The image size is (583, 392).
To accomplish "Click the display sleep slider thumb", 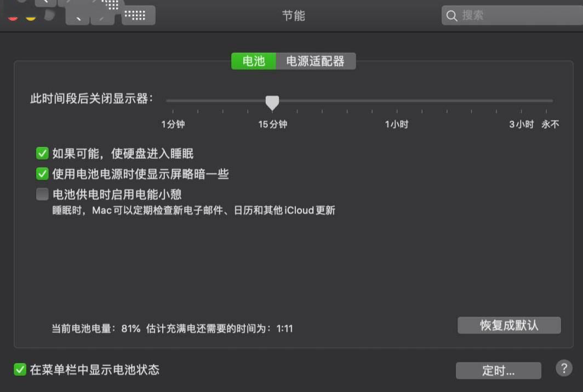I will [272, 103].
